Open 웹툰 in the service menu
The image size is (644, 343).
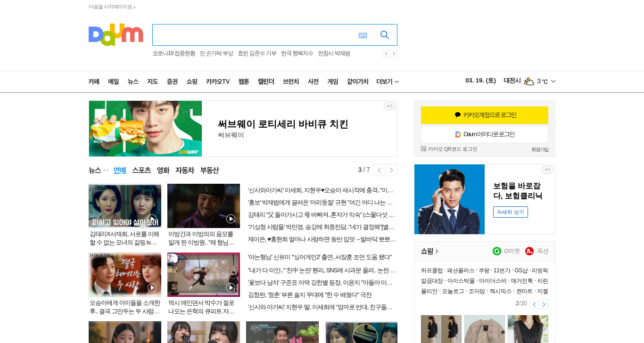click(x=244, y=82)
